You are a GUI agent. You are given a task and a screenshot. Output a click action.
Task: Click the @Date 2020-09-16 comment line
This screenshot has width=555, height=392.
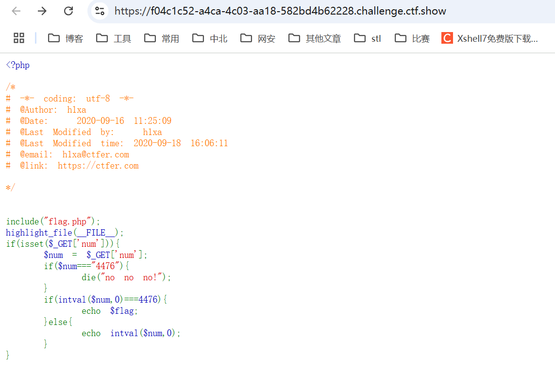pos(88,121)
